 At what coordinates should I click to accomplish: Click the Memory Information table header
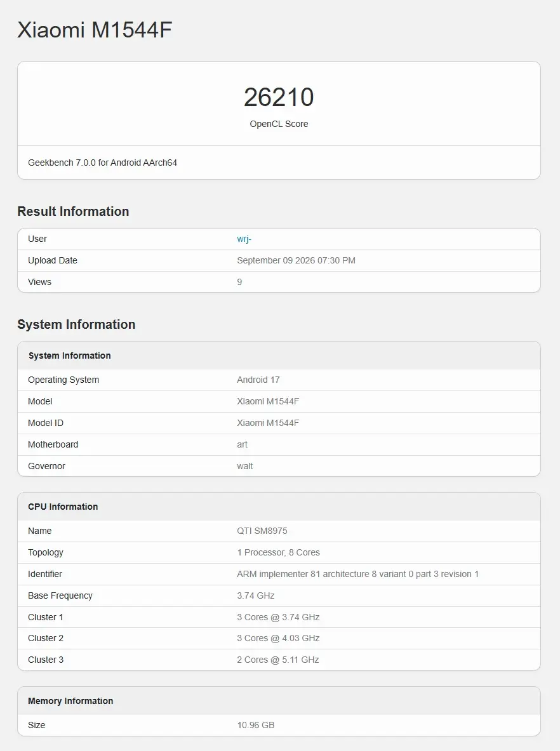[x=70, y=701]
